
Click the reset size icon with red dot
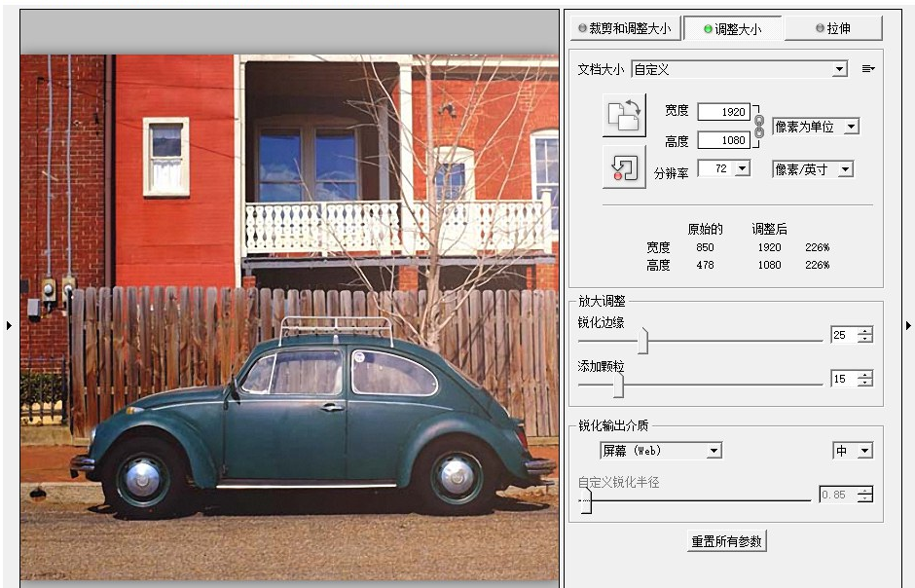point(624,166)
